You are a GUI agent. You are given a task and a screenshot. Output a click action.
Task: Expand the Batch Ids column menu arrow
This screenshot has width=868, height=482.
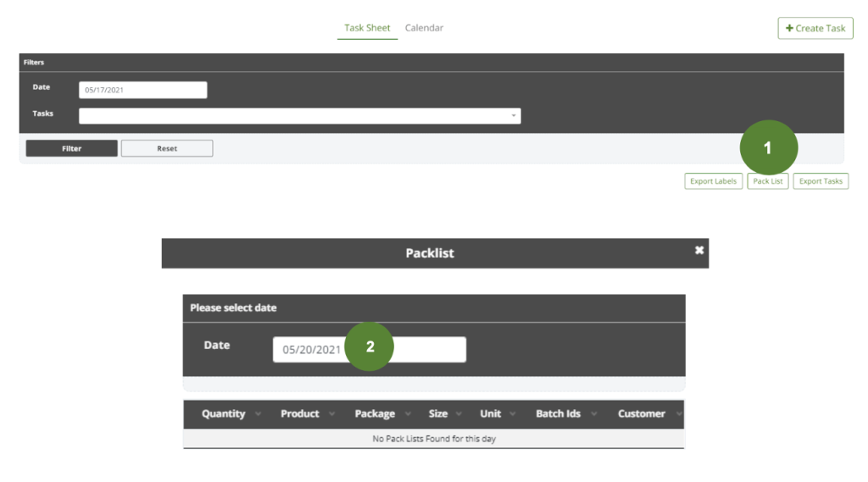pyautogui.click(x=593, y=414)
